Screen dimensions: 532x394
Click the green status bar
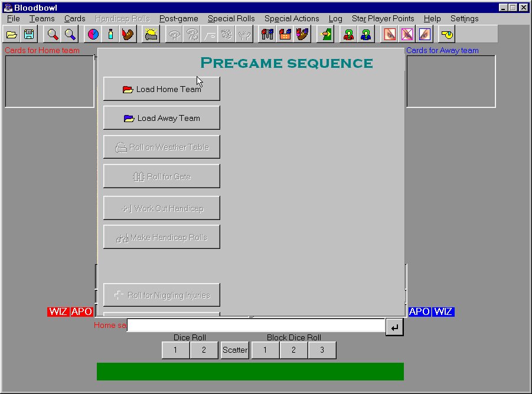(x=250, y=372)
